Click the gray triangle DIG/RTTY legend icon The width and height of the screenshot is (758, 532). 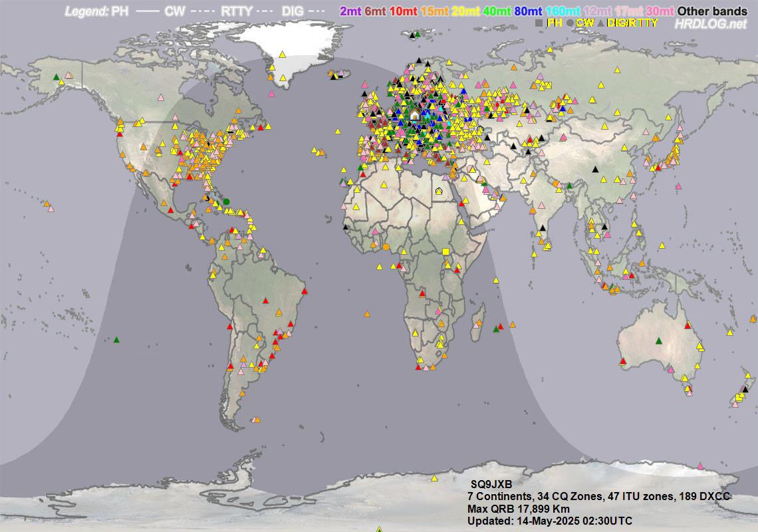(x=601, y=23)
